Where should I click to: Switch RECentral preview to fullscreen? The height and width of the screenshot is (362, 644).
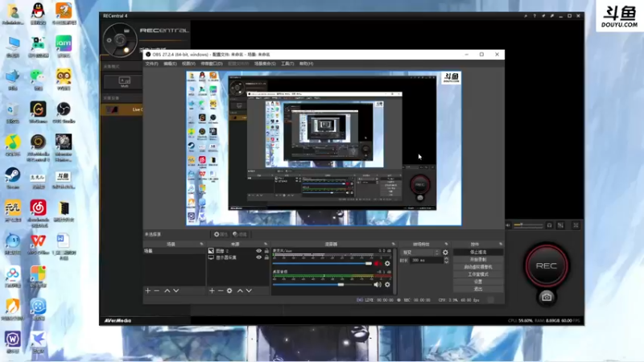coord(576,225)
